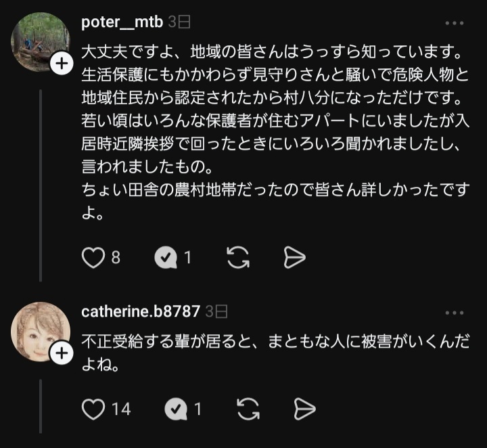Click the 3日 timestamp on catherine.b8787's post
The height and width of the screenshot is (448, 487).
[216, 312]
